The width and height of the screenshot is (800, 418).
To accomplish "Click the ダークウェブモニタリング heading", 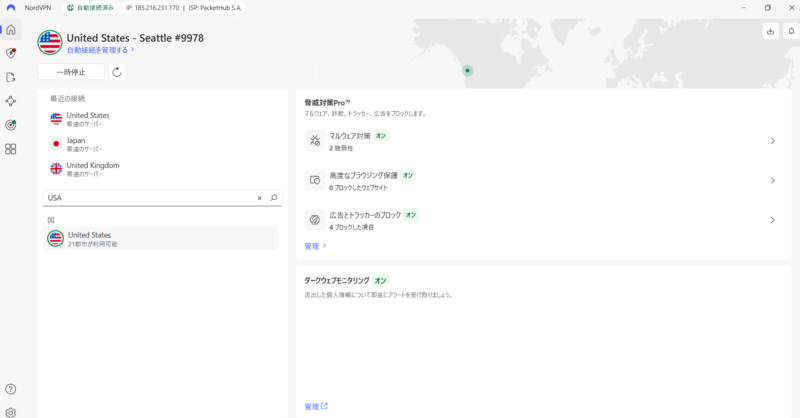I will coord(337,281).
